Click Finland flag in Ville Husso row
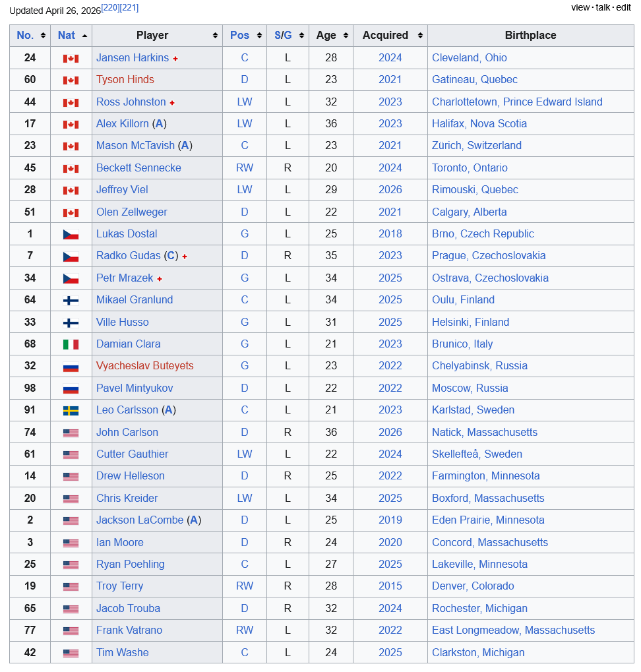 pos(71,322)
